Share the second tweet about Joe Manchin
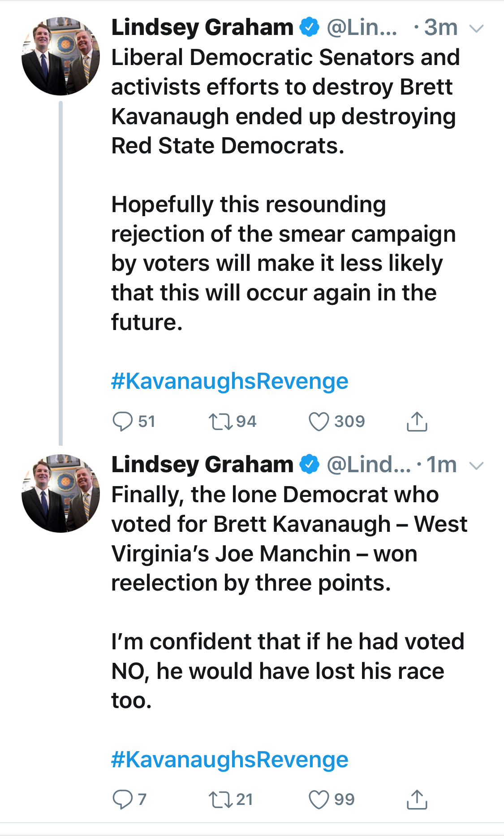The image size is (504, 839). pyautogui.click(x=417, y=799)
